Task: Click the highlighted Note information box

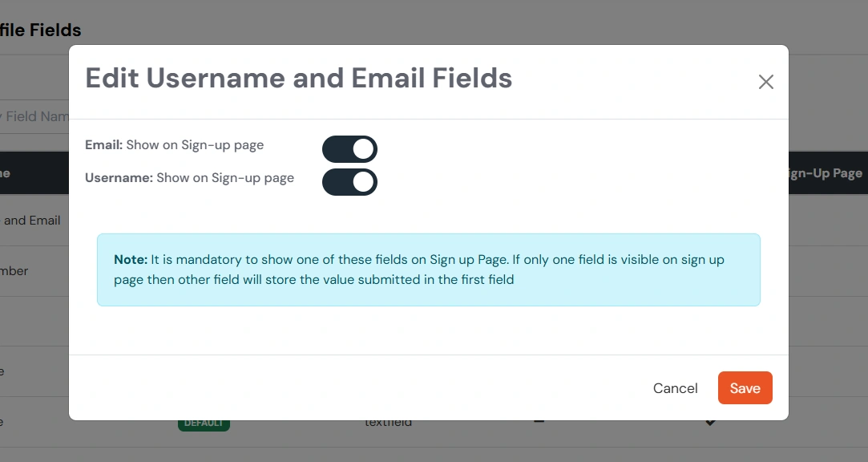Action: (428, 271)
